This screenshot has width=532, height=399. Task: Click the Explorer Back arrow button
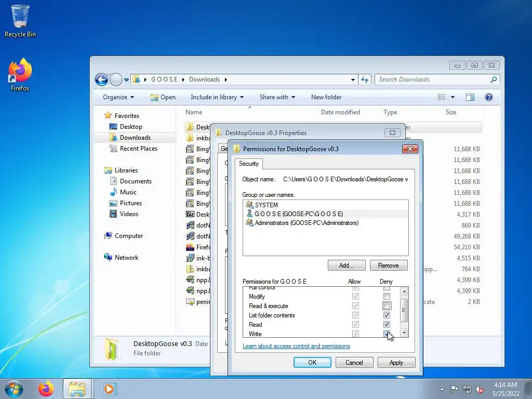[x=101, y=79]
